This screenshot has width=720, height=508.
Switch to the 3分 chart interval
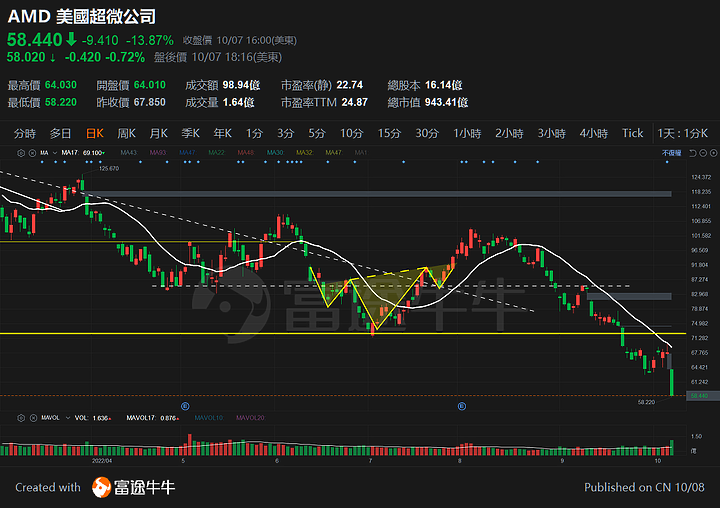click(285, 134)
